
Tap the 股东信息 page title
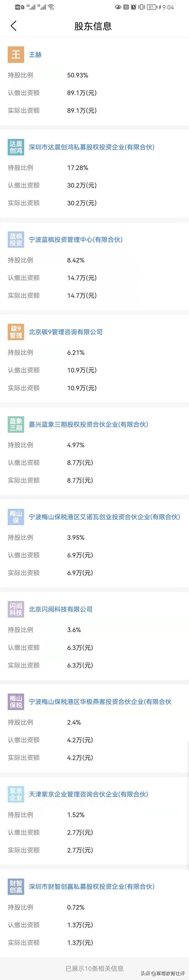pyautogui.click(x=94, y=27)
